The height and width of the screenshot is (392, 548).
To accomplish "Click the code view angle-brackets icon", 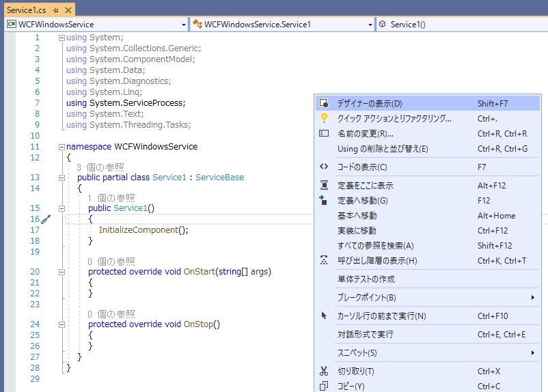I will pos(325,167).
